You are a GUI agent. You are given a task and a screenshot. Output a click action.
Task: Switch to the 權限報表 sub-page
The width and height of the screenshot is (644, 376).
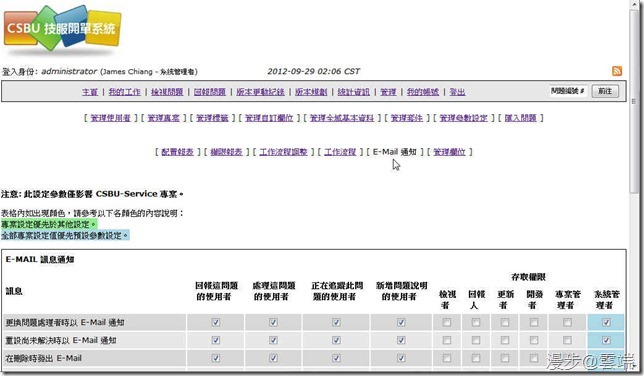click(226, 152)
